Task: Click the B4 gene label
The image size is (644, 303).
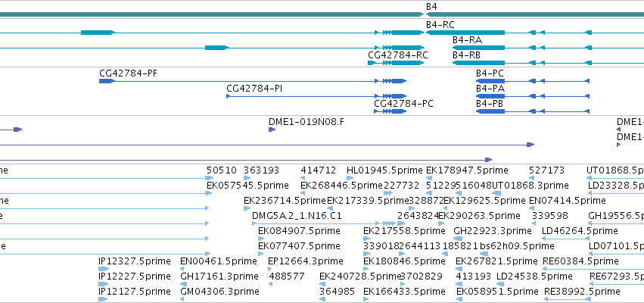Action: 431,7
